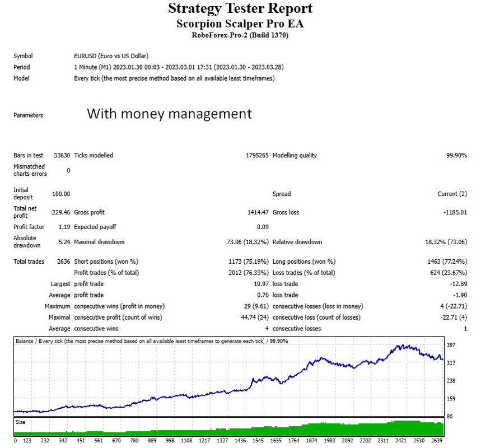
Task: Click the Short positions value 1173 (75.19%)
Action: coord(249,262)
